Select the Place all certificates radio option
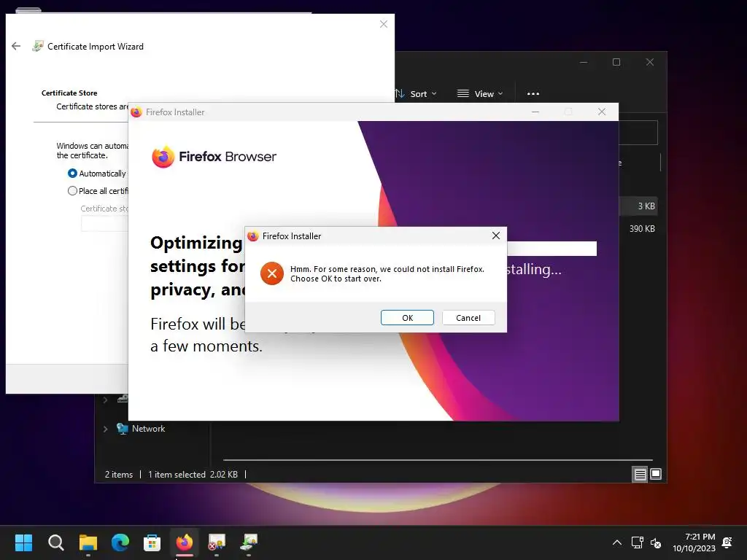747x560 pixels. [x=72, y=191]
